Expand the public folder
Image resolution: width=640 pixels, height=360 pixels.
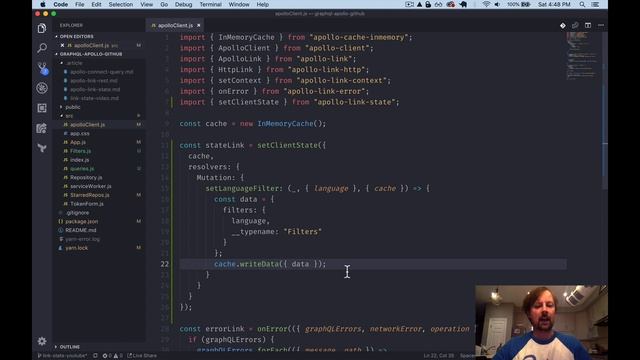(73, 107)
